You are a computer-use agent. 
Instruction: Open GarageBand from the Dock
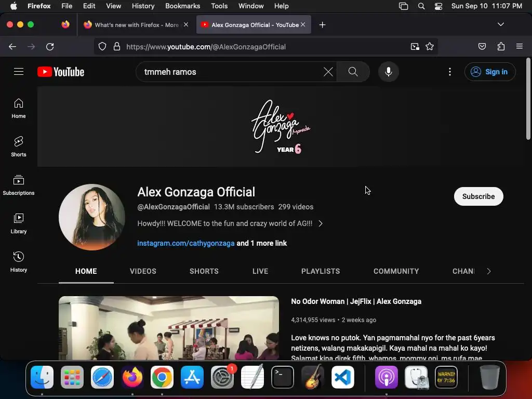(312, 377)
